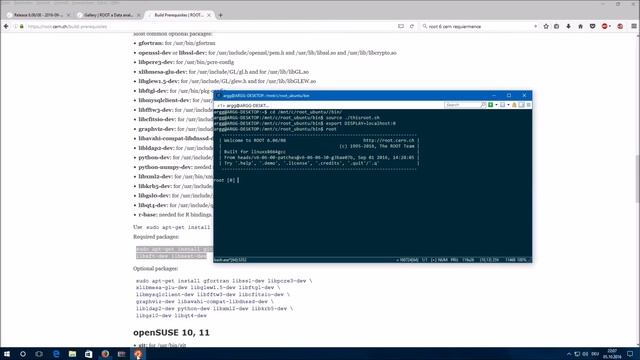The image size is (640, 360).
Task: Click the 'Optional packages:' label
Action: click(156, 269)
